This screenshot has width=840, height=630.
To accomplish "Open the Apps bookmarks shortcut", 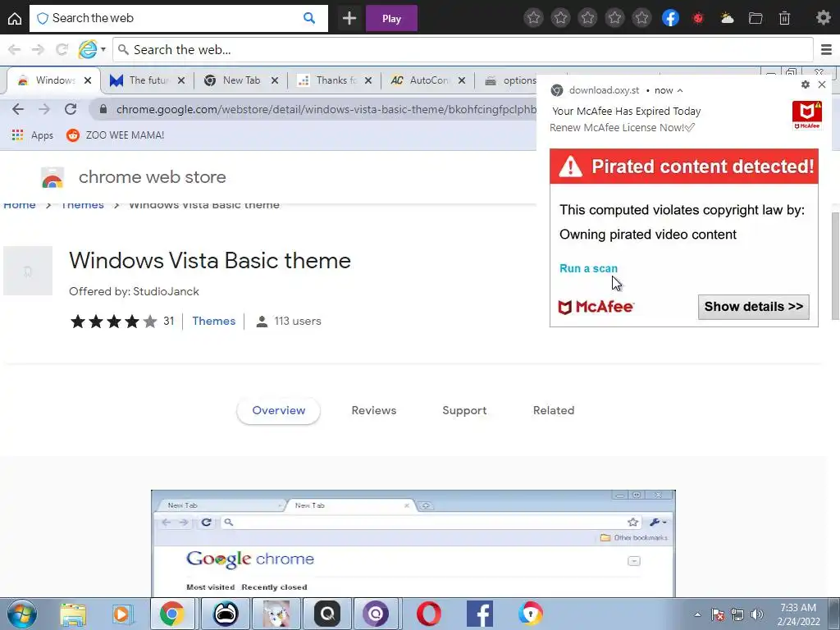I will tap(33, 135).
